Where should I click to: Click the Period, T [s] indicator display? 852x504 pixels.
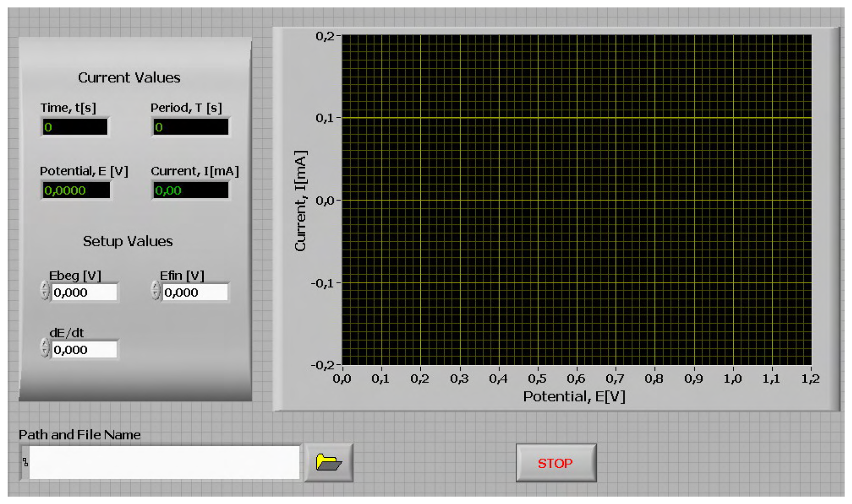191,126
